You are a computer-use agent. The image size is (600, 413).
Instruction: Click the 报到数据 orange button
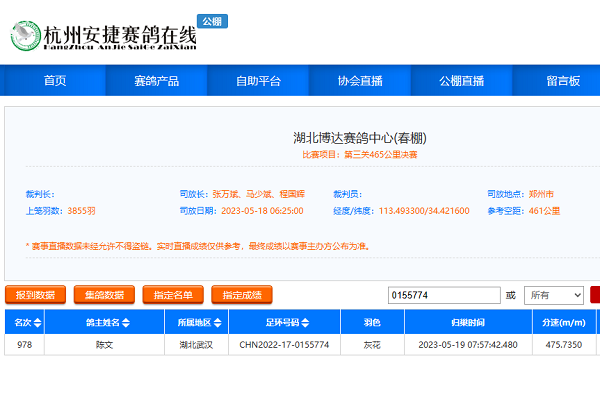coord(35,295)
